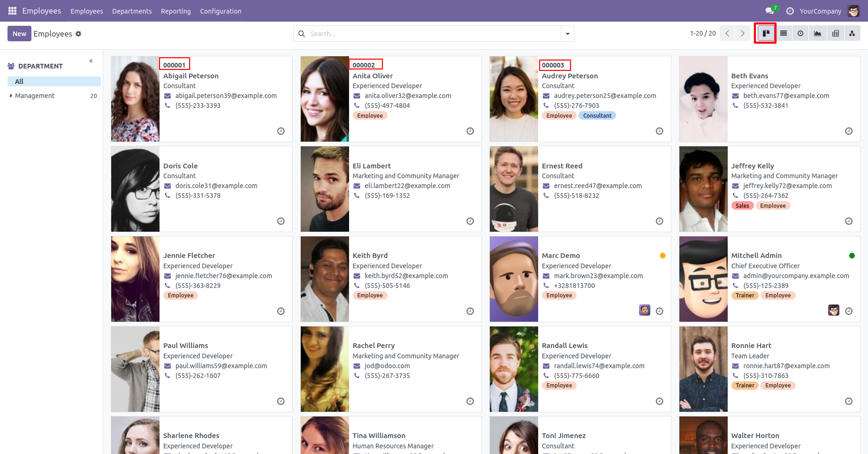Open activity clock on Anita Oliver card
Viewport: 868px width, 454px height.
point(470,131)
